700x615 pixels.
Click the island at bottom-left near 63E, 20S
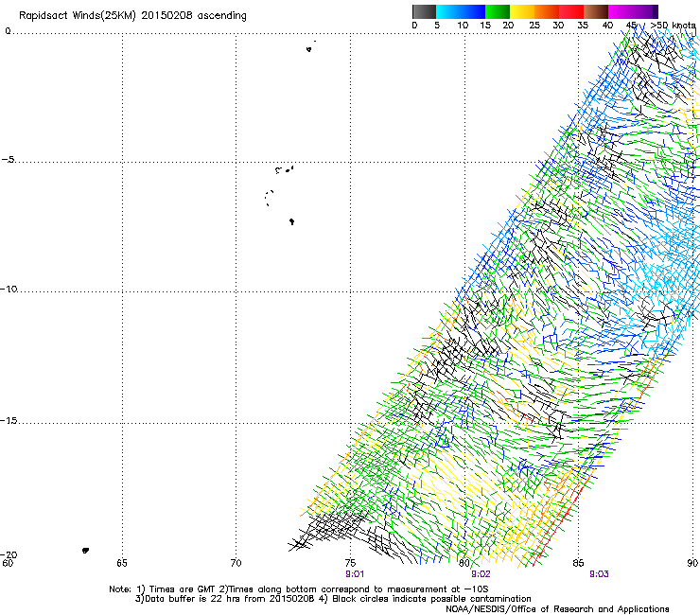tap(85, 551)
